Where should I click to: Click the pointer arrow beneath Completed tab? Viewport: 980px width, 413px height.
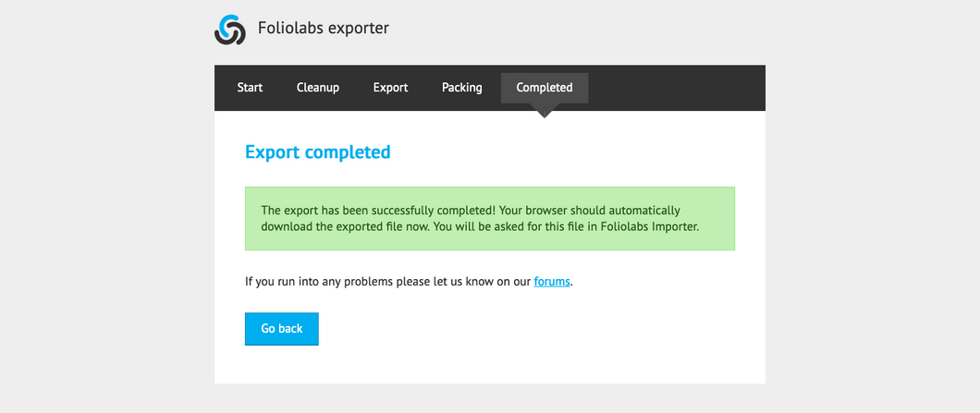tap(545, 111)
